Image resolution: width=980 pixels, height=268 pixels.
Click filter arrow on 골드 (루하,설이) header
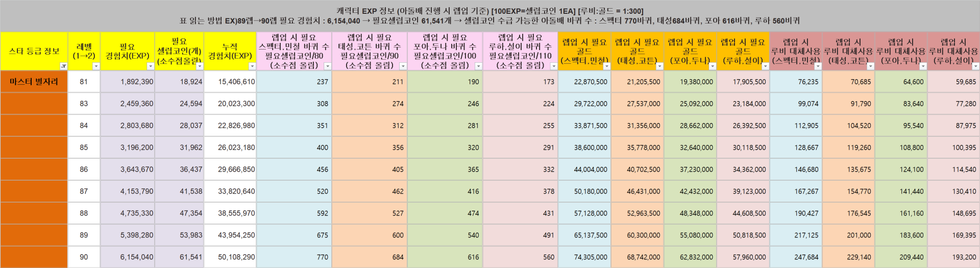(x=765, y=66)
